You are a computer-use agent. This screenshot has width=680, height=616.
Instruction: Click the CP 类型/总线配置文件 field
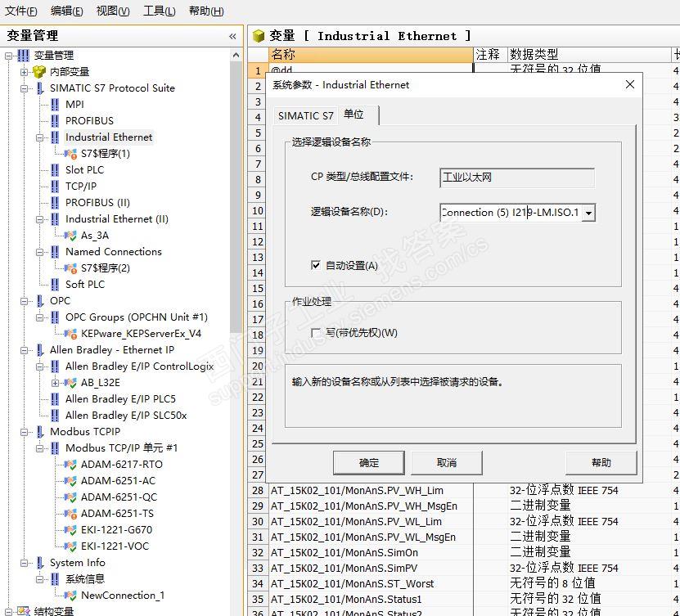coord(517,178)
